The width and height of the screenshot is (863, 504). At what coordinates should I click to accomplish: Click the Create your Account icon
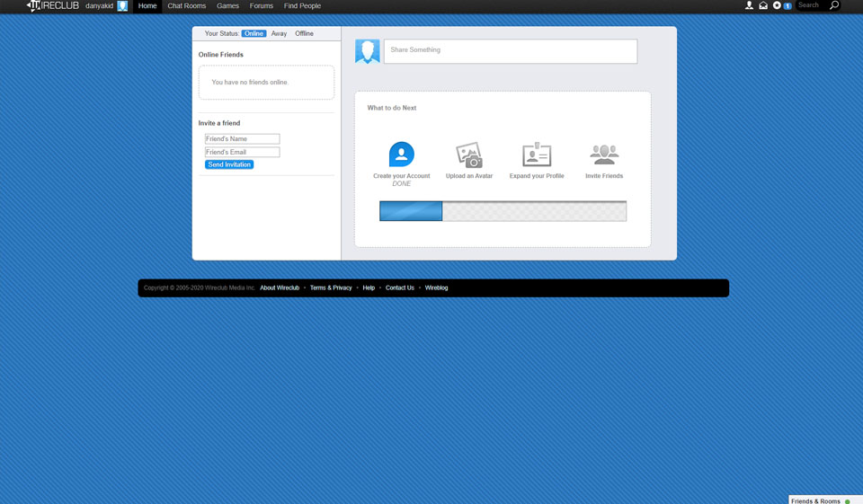[x=401, y=155]
